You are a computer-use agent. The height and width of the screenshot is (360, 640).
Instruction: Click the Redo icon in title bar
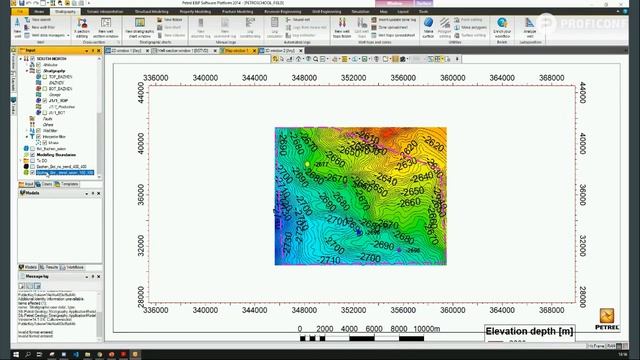click(36, 3)
